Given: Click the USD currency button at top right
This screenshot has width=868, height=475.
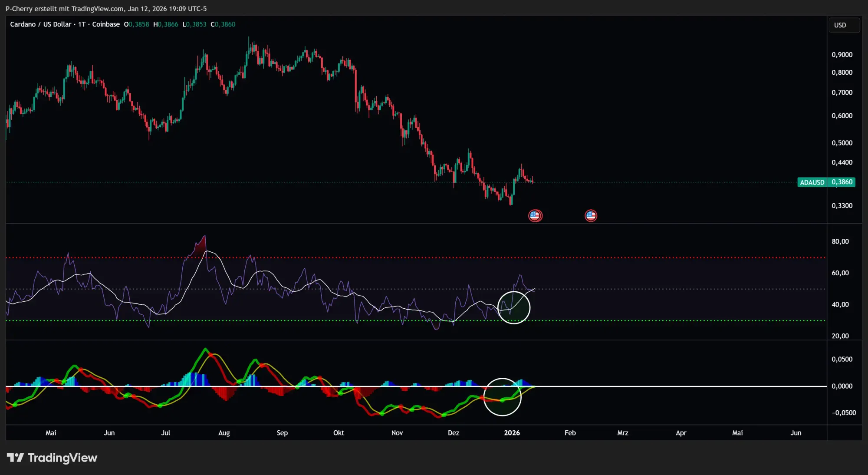Looking at the screenshot, I should pos(843,25).
